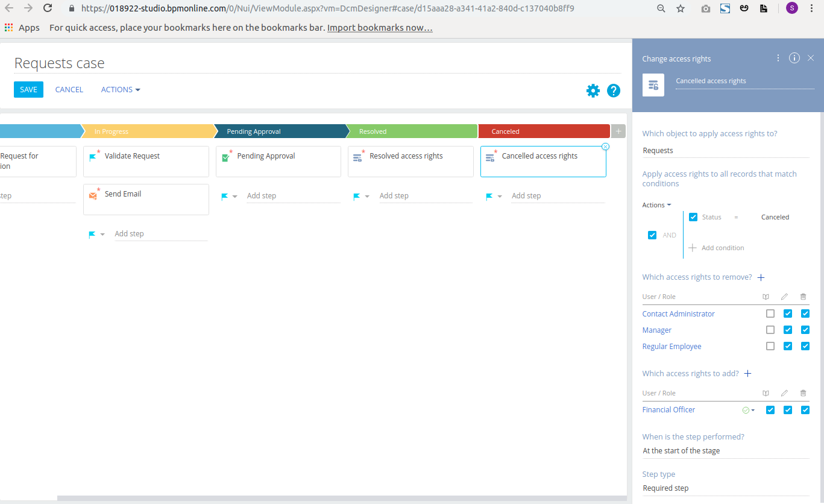Close the Change access rights panel

(811, 58)
